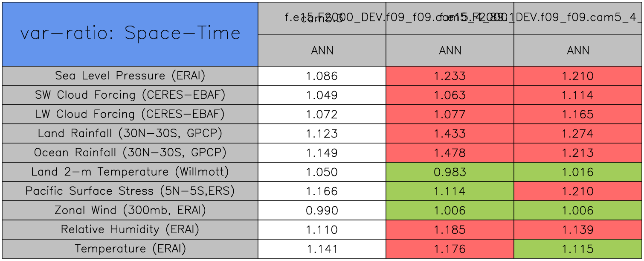Click the "var-ratio: Space-Time" title cell

(130, 34)
